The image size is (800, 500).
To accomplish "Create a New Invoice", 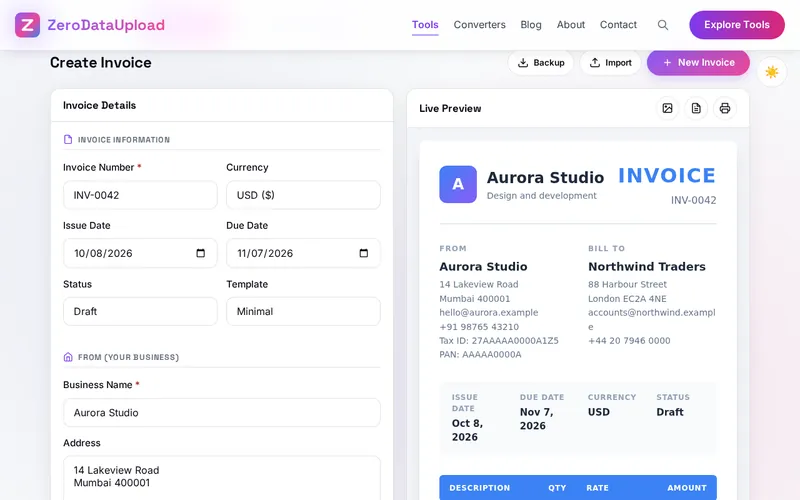I will [698, 63].
